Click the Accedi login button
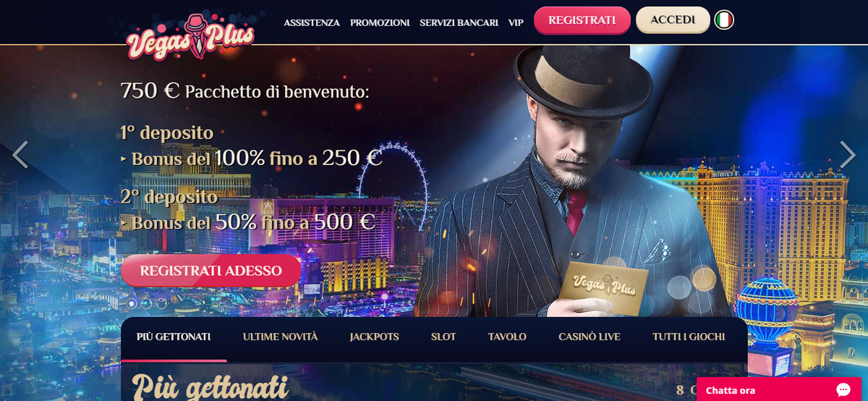 (x=673, y=20)
